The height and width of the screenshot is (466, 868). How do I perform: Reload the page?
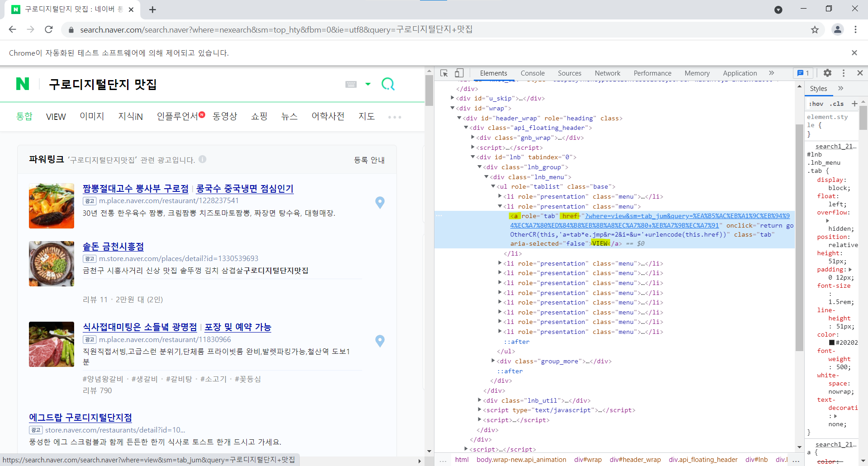[x=49, y=29]
